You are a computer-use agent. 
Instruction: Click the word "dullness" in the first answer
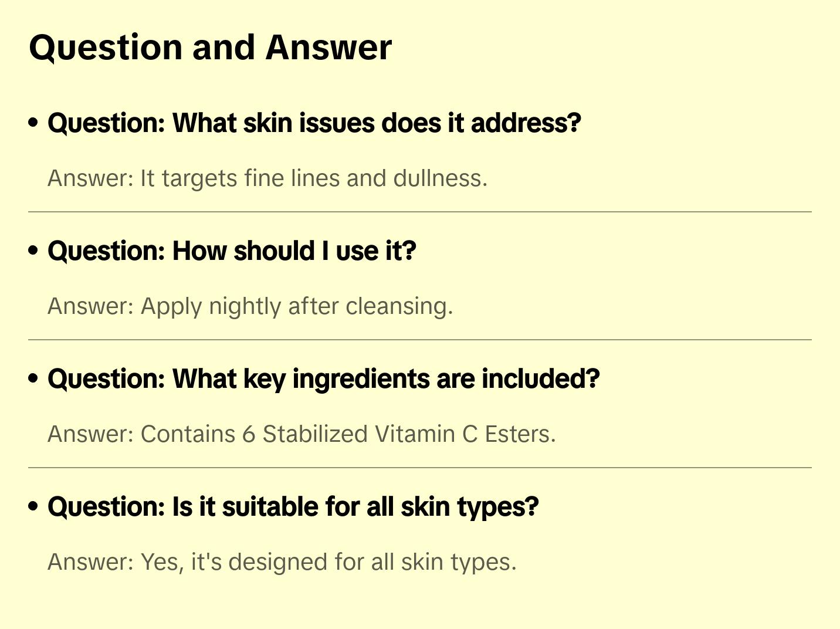440,178
